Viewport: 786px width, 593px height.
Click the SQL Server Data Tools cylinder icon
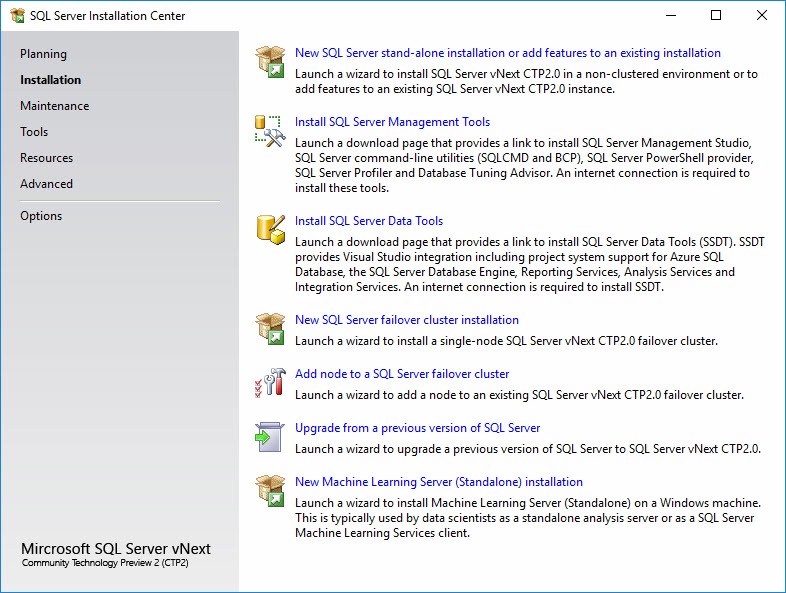coord(271,230)
